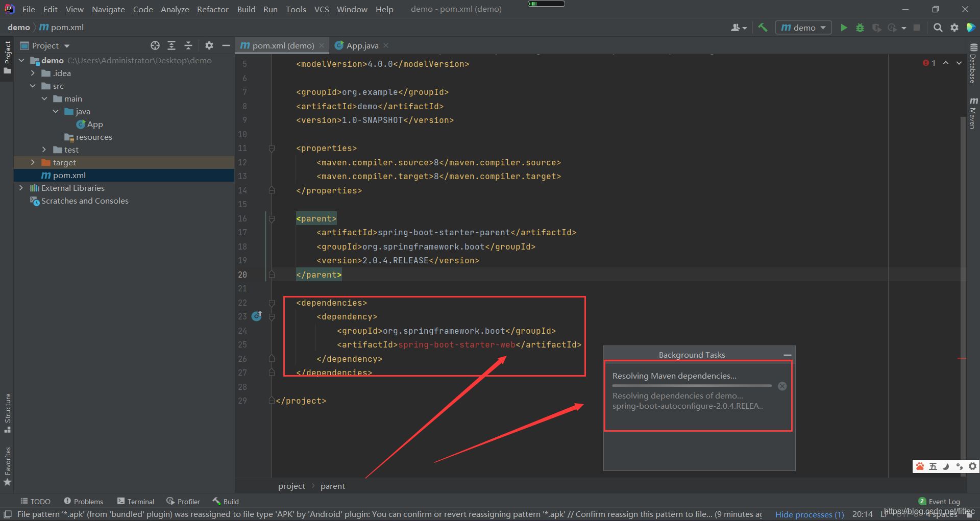Minimize the Background Tasks popup

(x=787, y=355)
